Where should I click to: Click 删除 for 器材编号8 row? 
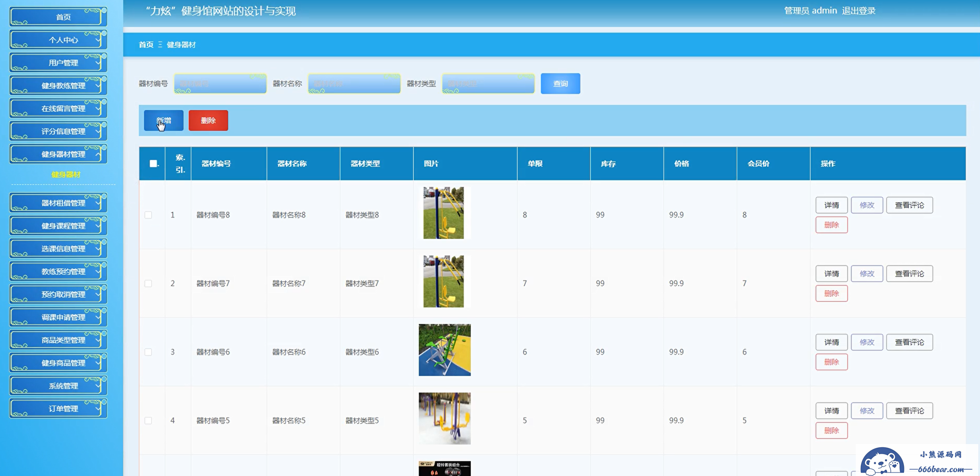pyautogui.click(x=831, y=225)
